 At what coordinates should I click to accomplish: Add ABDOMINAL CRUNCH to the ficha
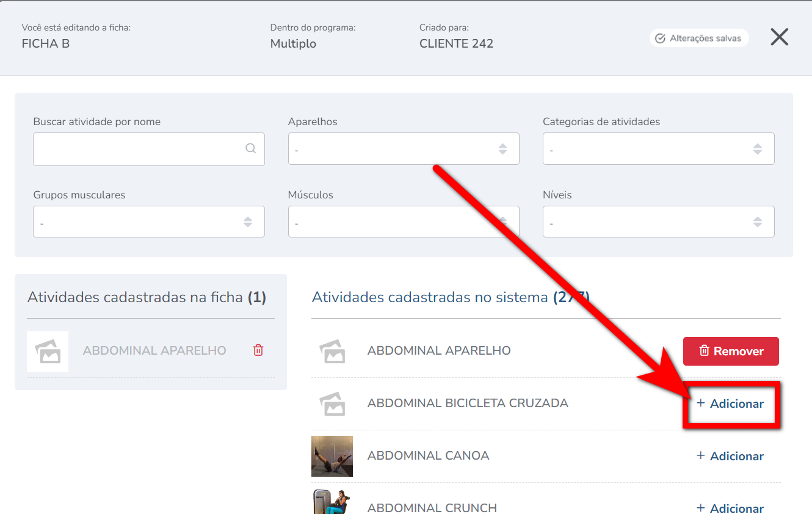pyautogui.click(x=730, y=508)
